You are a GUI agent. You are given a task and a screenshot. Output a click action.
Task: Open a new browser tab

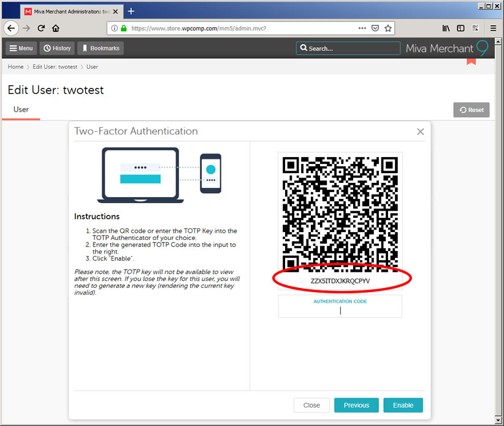point(131,11)
